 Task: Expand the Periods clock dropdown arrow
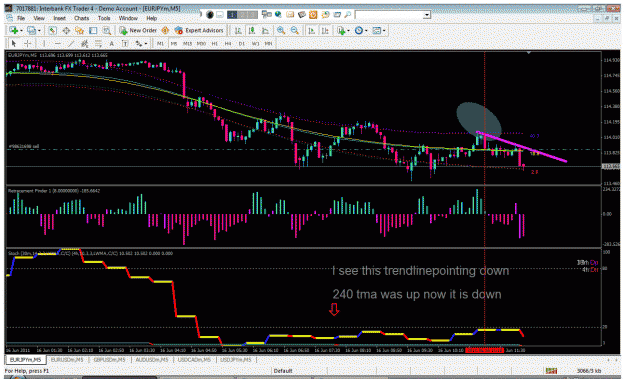366,31
